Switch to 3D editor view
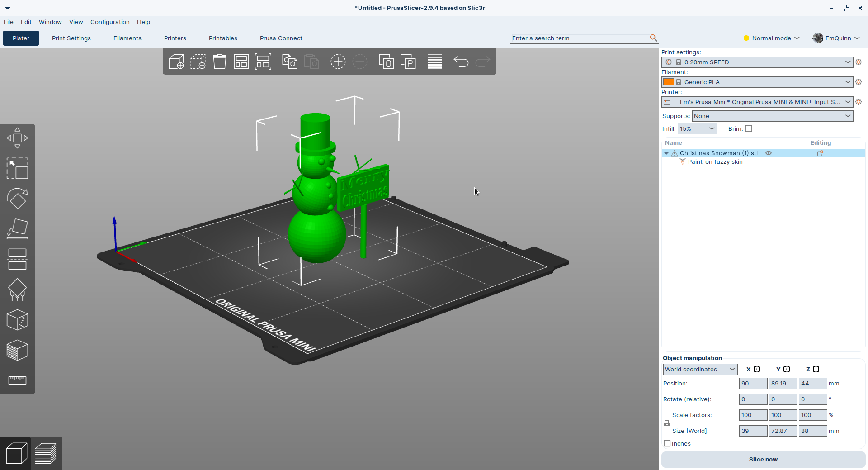Screen dimensions: 868x470 point(16,453)
